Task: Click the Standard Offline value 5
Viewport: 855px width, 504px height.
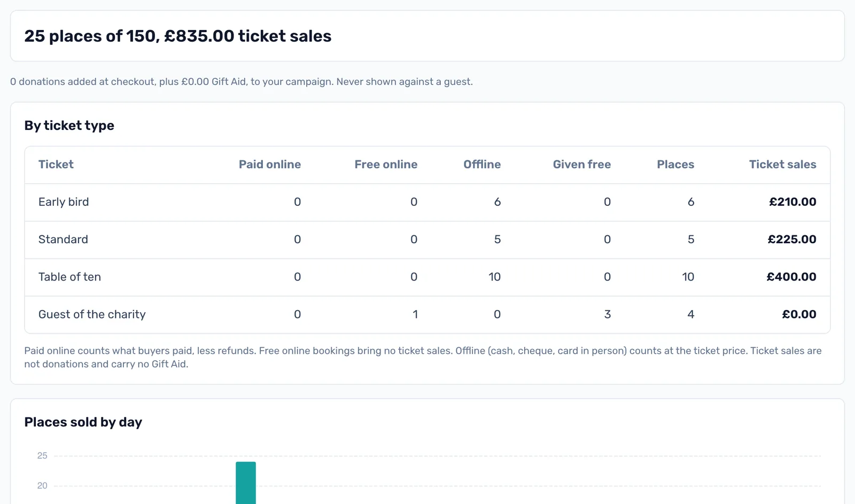Action: [x=498, y=239]
